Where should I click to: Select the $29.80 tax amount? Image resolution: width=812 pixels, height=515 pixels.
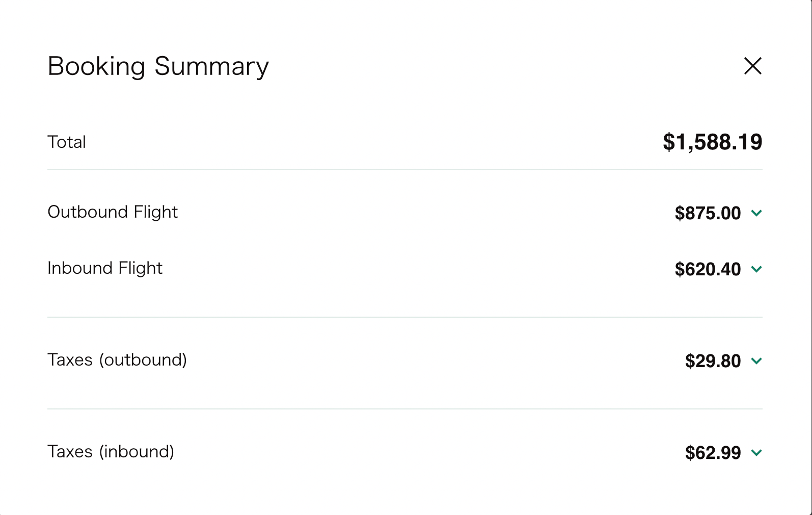coord(713,361)
